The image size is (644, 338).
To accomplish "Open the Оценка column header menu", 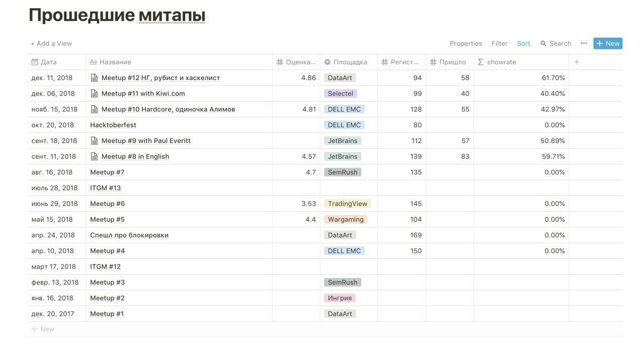I will (x=296, y=62).
